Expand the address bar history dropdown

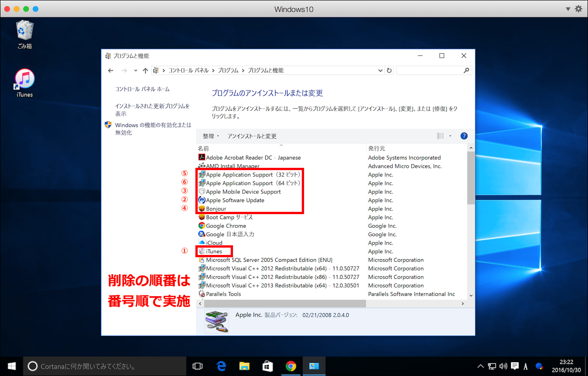(x=380, y=70)
